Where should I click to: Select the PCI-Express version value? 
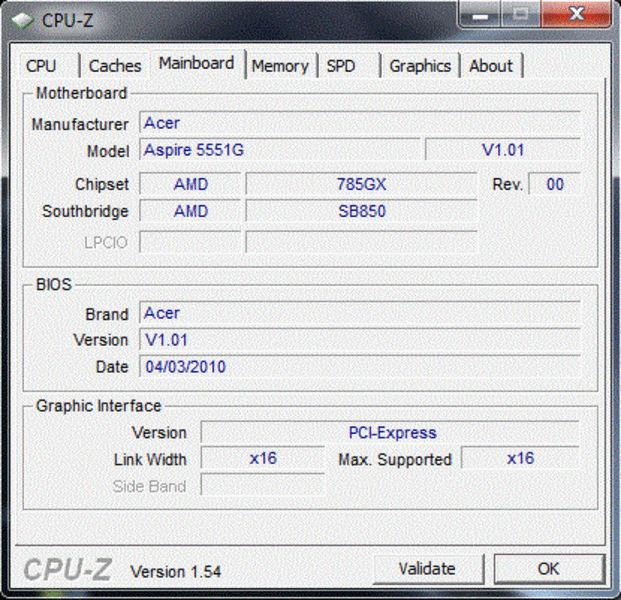[x=390, y=432]
